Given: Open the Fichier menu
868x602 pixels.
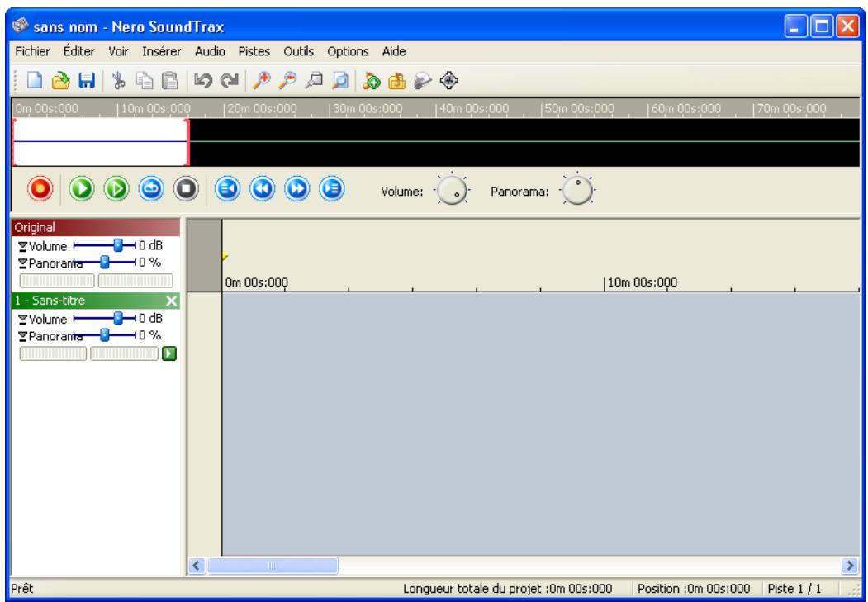Looking at the screenshot, I should click(x=33, y=51).
